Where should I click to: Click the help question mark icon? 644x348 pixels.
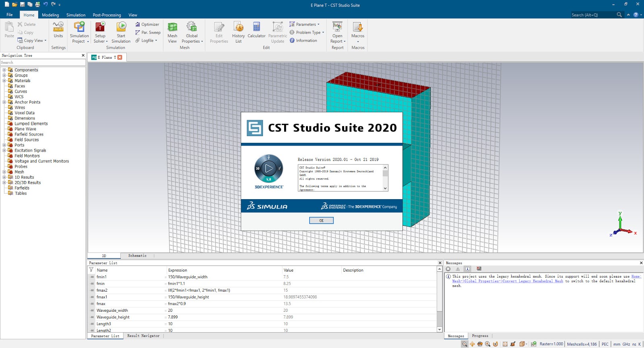636,15
